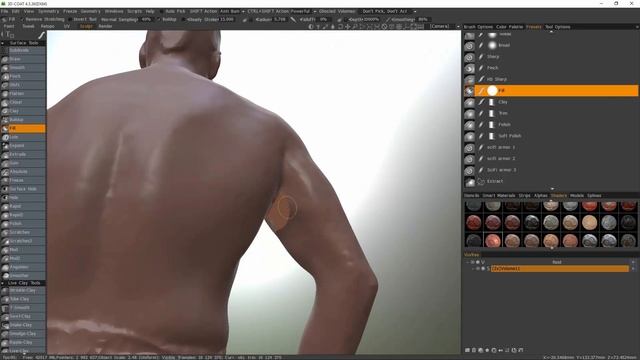640x360 pixels.
Task: Click the presets list scroll-up arrow
Action: [552, 31]
